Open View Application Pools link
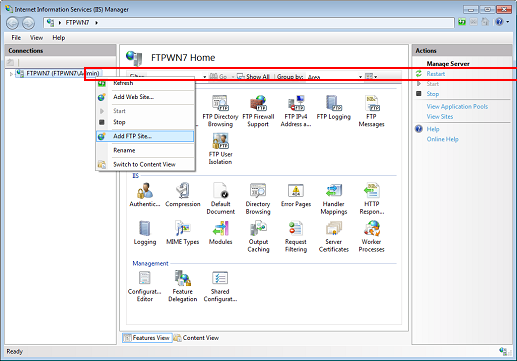This screenshot has height=361, width=517. pyautogui.click(x=457, y=106)
